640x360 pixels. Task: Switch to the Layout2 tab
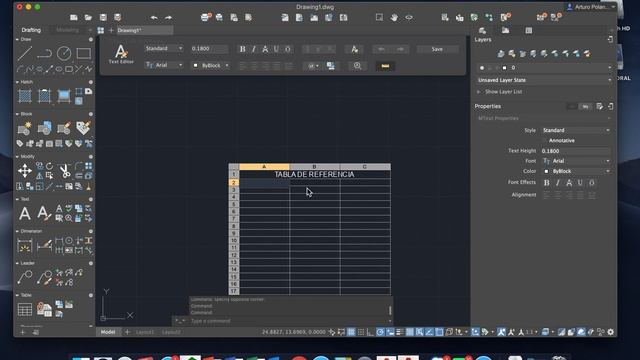click(171, 332)
